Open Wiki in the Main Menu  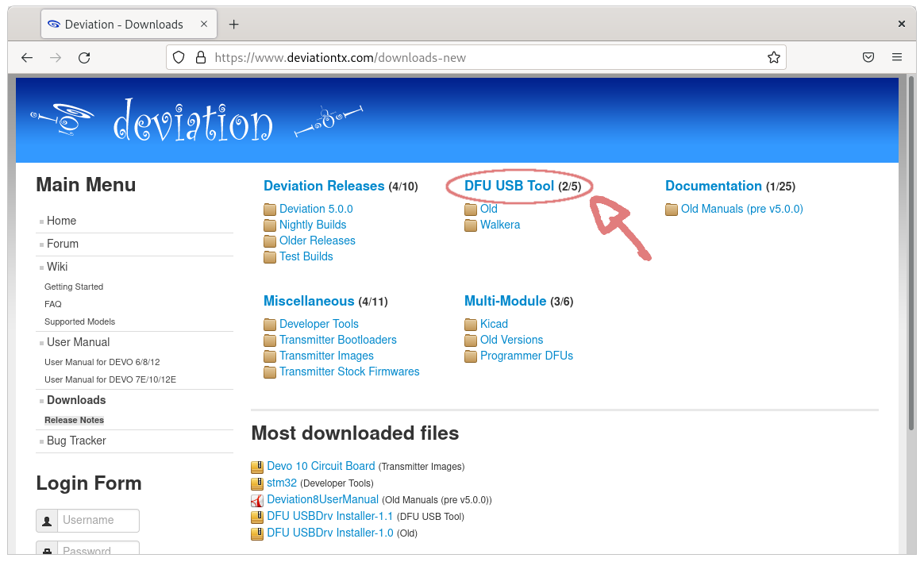57,266
